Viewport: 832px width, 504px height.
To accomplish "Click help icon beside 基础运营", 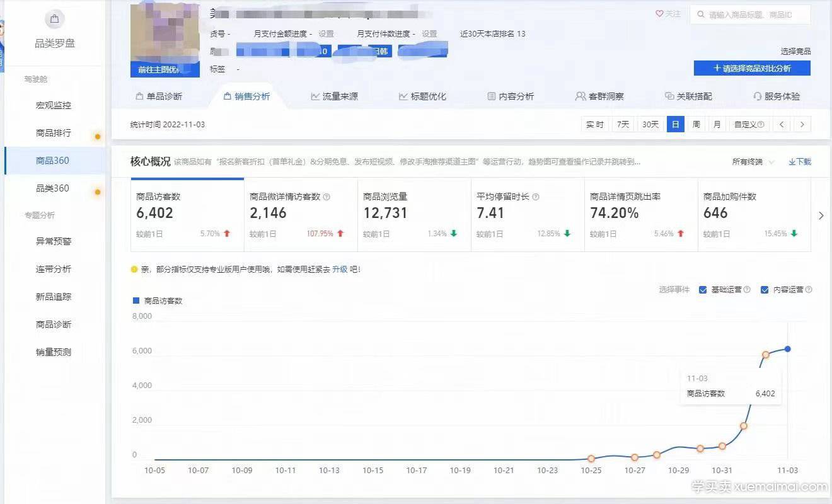I will (x=747, y=290).
